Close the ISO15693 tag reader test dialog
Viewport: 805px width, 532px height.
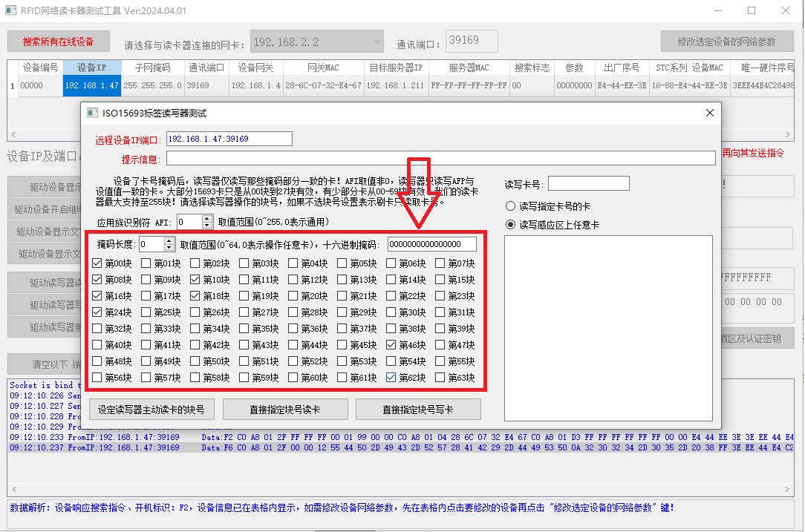pyautogui.click(x=709, y=113)
